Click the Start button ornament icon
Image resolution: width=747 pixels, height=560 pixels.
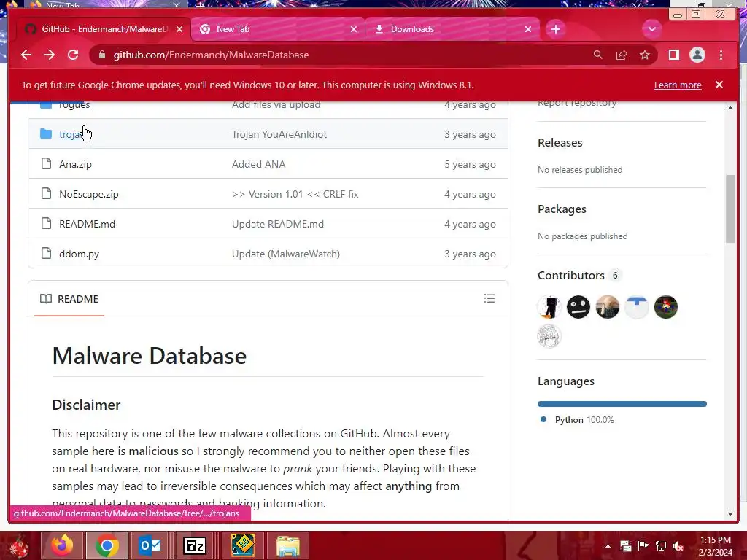[x=18, y=545]
